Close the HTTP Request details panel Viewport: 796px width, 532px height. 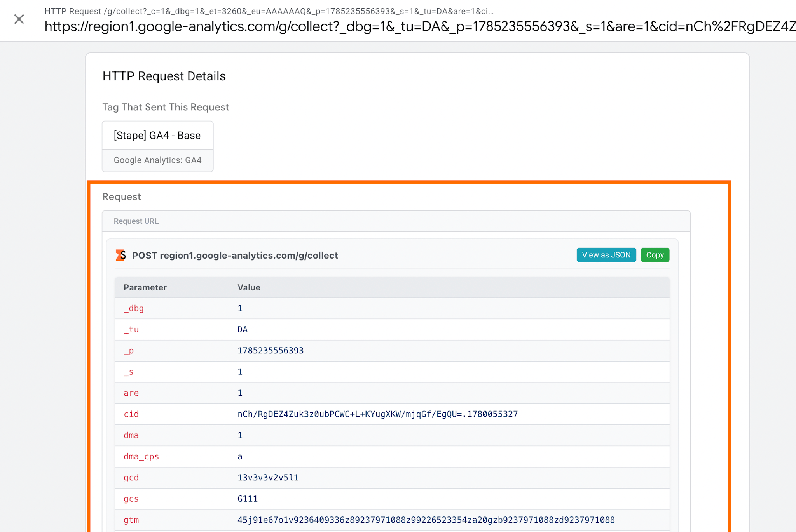pyautogui.click(x=19, y=19)
